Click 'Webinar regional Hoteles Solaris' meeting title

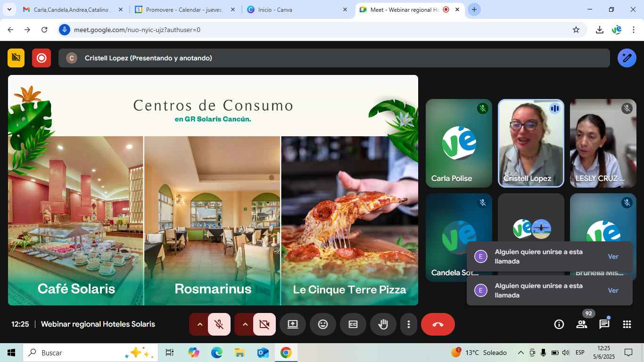point(98,324)
